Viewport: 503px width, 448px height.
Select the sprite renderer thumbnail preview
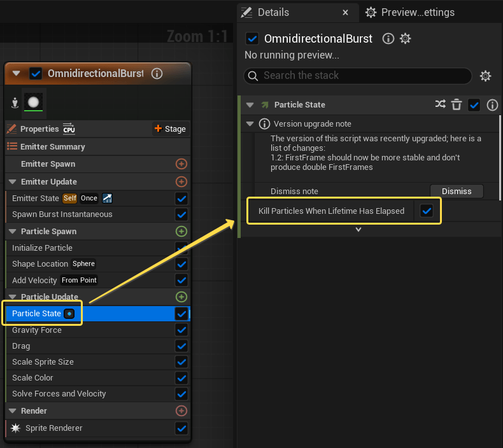[33, 103]
